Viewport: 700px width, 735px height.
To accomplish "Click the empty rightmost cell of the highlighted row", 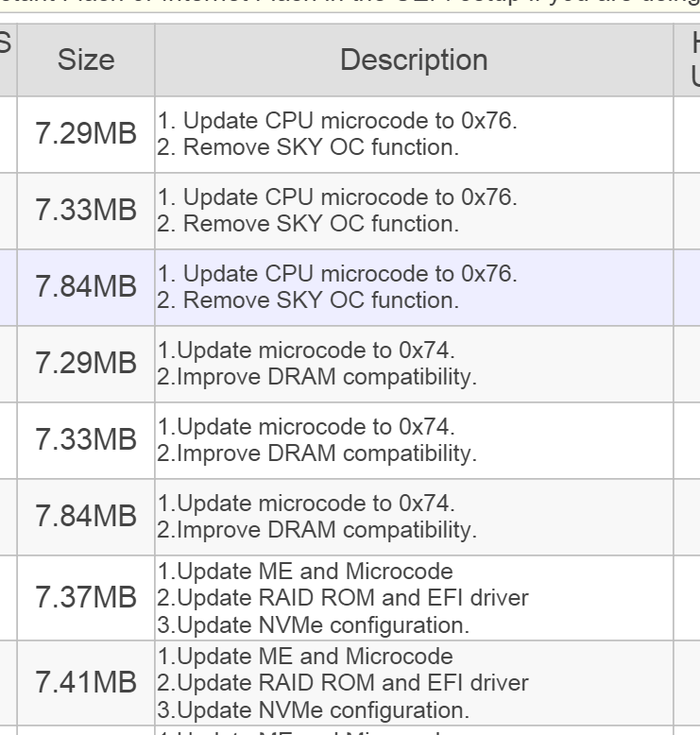I will (x=687, y=288).
